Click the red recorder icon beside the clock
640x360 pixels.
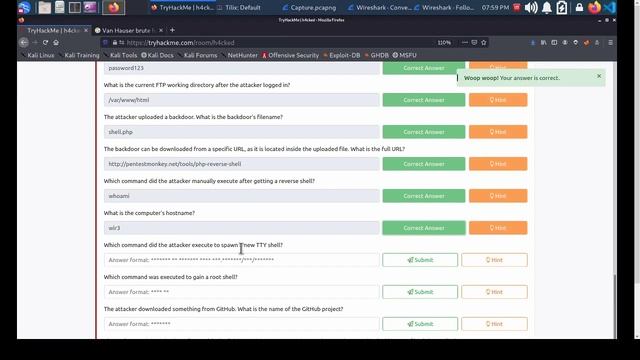[516, 7]
